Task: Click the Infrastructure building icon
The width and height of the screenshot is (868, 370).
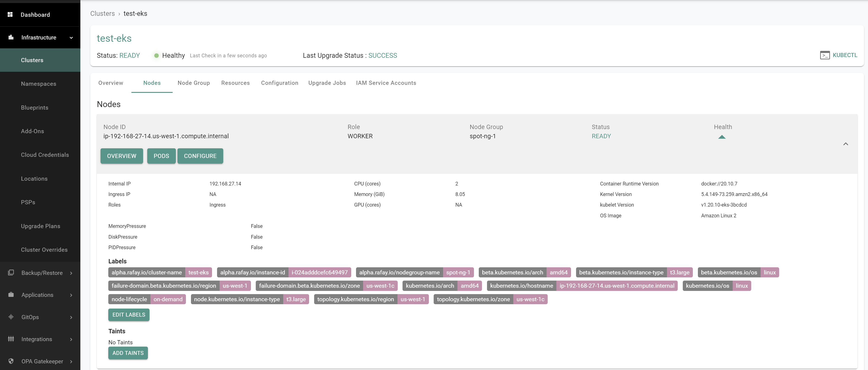Action: 11,37
